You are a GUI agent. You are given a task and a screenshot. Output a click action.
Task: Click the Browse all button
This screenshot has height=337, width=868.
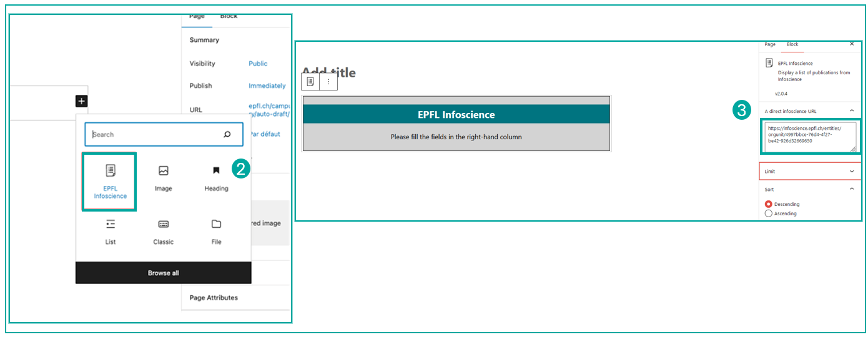tap(164, 273)
